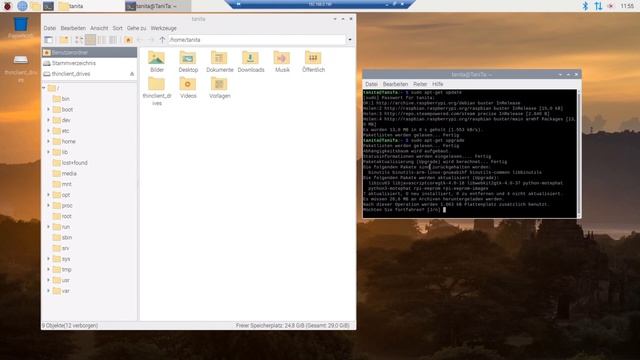Image resolution: width=640 pixels, height=360 pixels.
Task: Switch to compact view in the file manager
Action: [x=102, y=40]
